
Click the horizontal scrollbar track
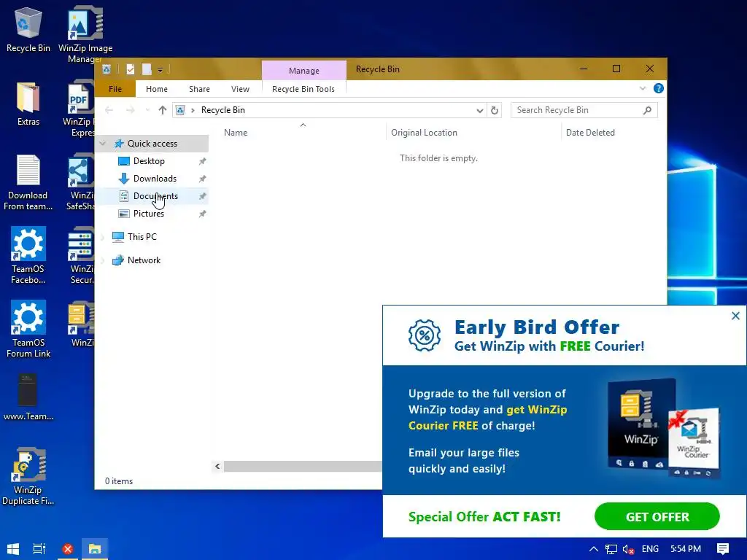[303, 466]
